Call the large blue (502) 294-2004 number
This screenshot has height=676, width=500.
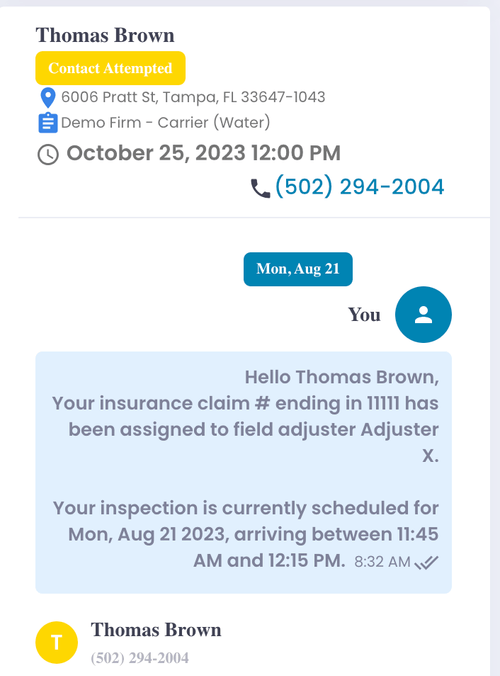click(x=359, y=187)
